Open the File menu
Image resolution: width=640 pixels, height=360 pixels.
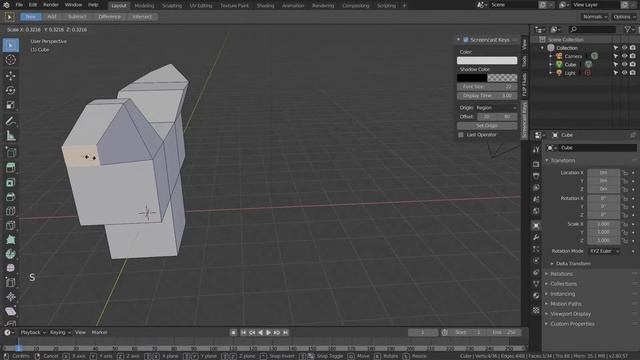click(19, 5)
